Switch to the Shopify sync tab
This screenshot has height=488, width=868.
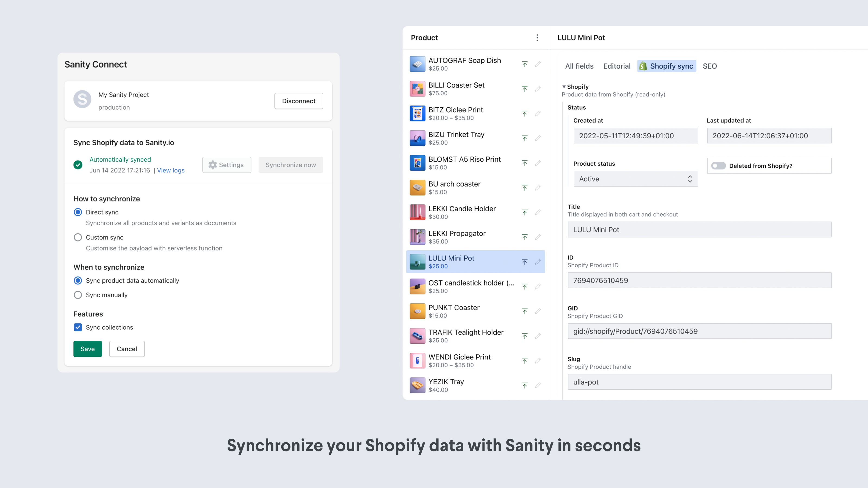pos(666,66)
